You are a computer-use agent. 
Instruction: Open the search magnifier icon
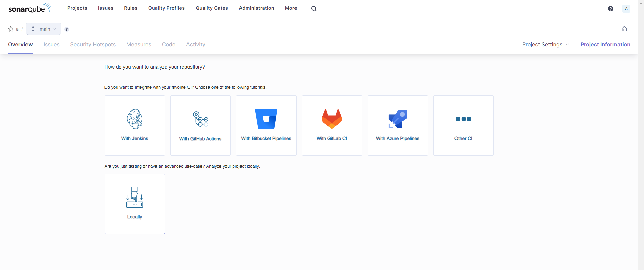314,9
